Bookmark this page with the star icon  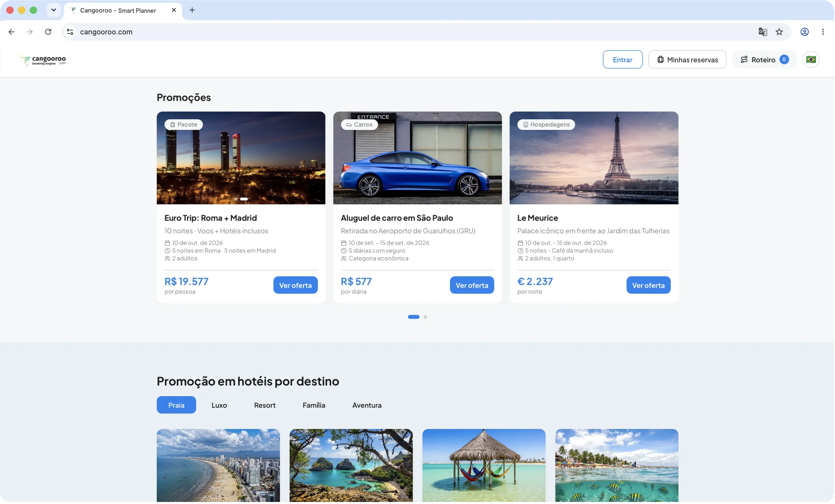pos(779,32)
